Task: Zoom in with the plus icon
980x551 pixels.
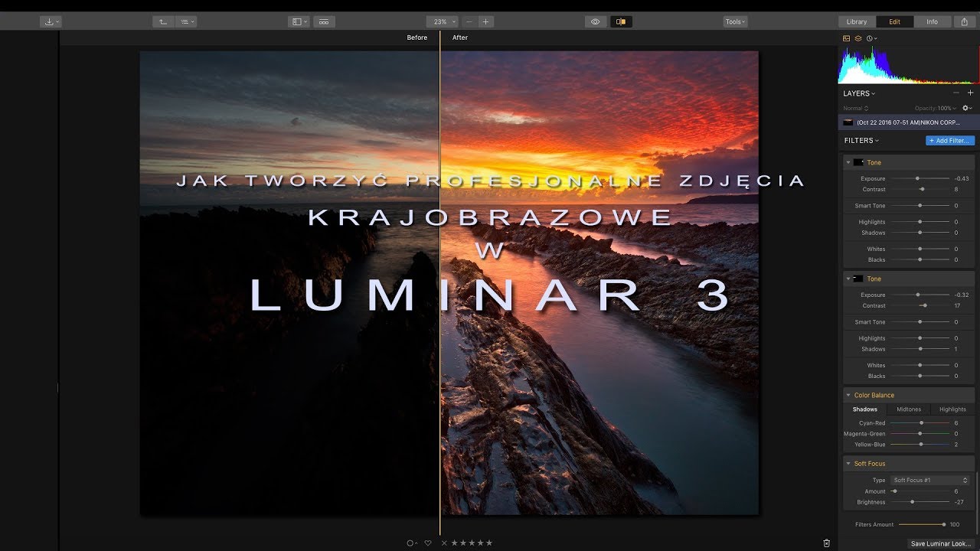Action: pos(485,21)
